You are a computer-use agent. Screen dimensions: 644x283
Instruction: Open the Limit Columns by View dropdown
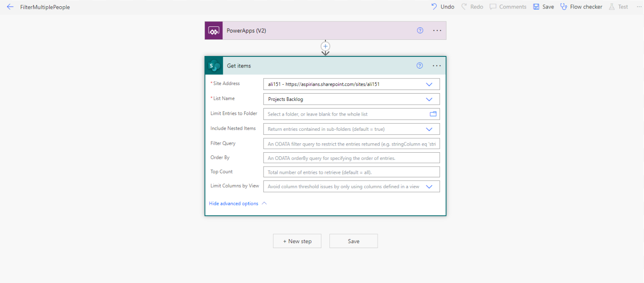click(429, 187)
